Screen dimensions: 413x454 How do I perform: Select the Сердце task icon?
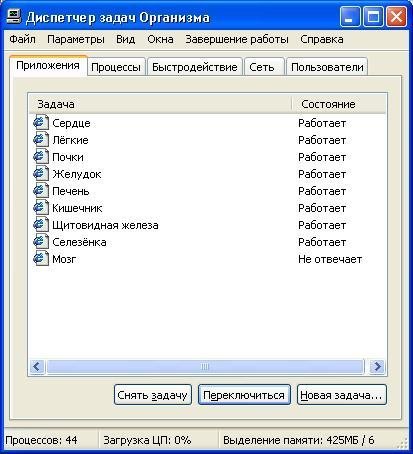(x=41, y=123)
